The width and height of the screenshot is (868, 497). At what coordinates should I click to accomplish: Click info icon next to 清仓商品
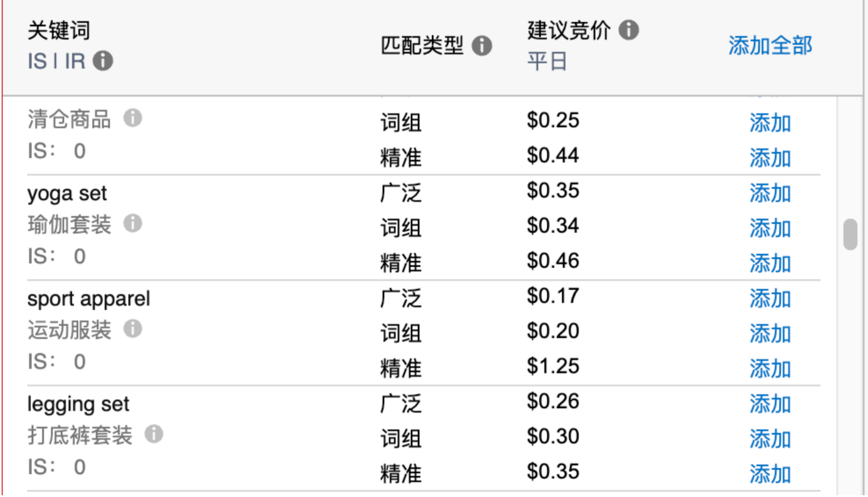point(132,118)
